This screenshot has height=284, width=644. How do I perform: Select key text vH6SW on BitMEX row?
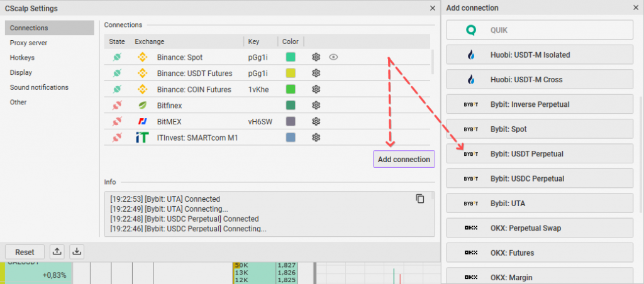(260, 122)
